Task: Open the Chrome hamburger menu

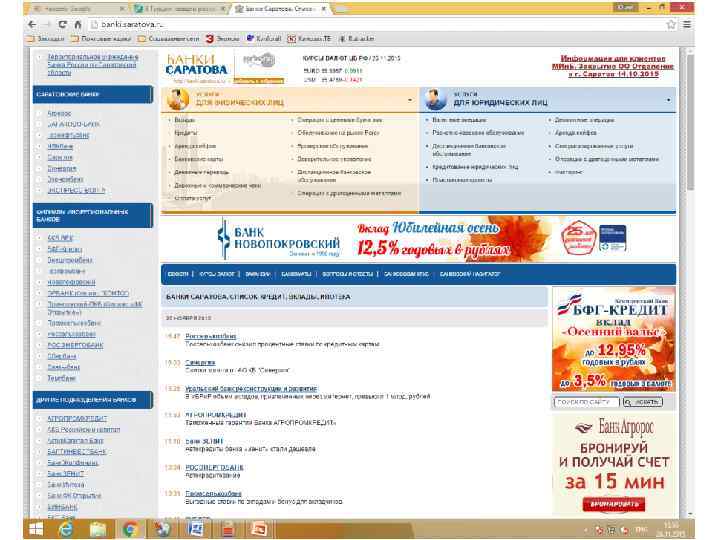Action: click(687, 25)
